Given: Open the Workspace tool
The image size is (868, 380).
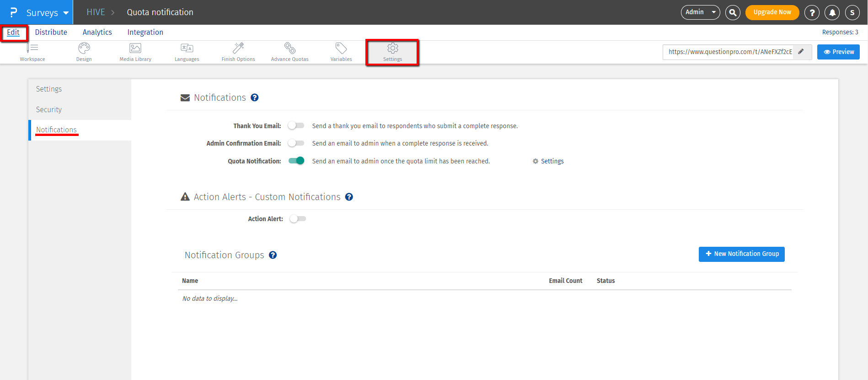Looking at the screenshot, I should click(x=32, y=52).
